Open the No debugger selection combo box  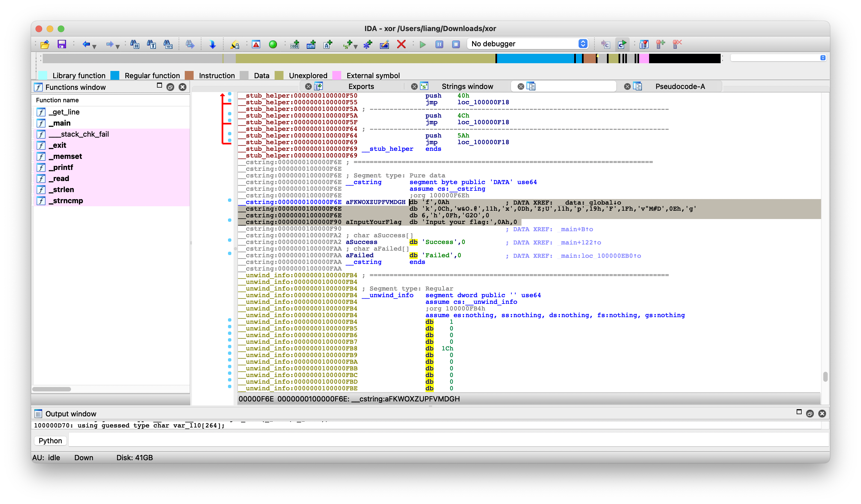click(528, 44)
